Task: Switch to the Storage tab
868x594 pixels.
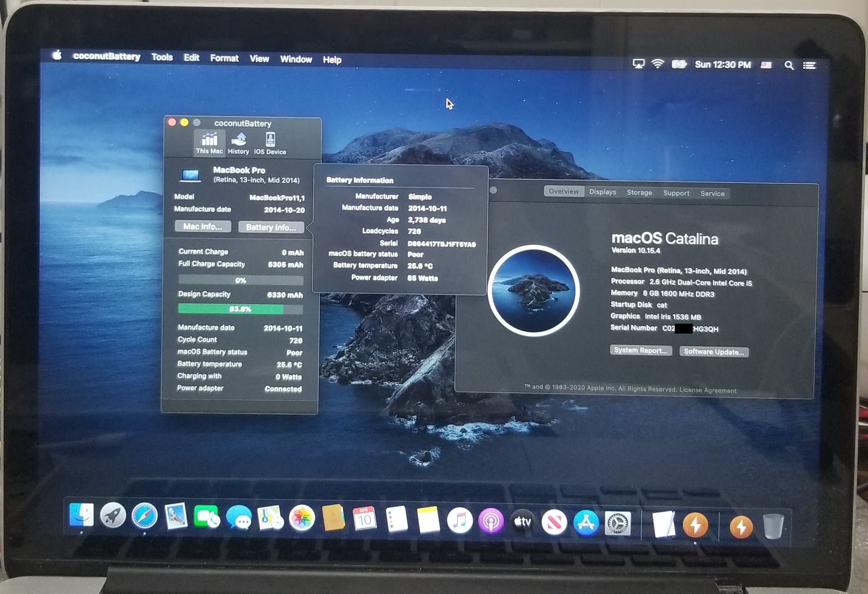Action: 639,193
